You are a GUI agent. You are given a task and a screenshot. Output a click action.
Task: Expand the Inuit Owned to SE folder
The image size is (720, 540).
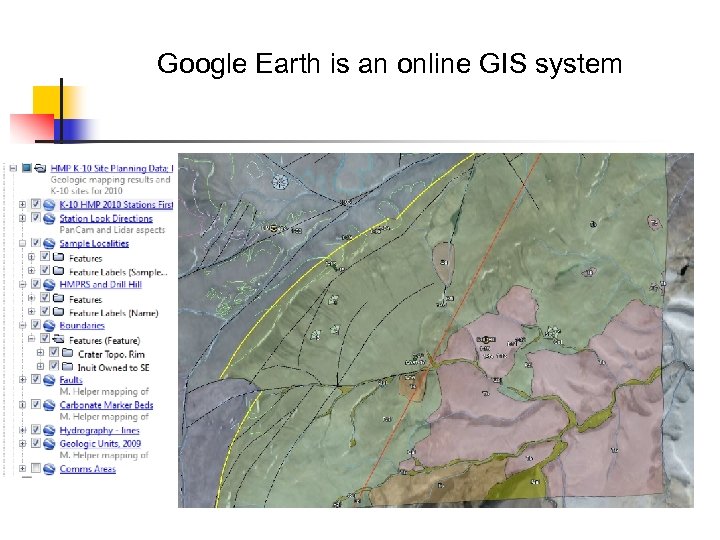tap(40, 366)
